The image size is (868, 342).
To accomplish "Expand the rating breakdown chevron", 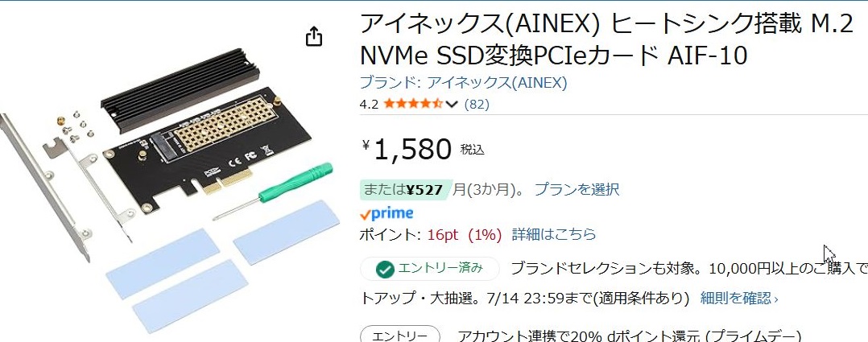I will click(452, 104).
